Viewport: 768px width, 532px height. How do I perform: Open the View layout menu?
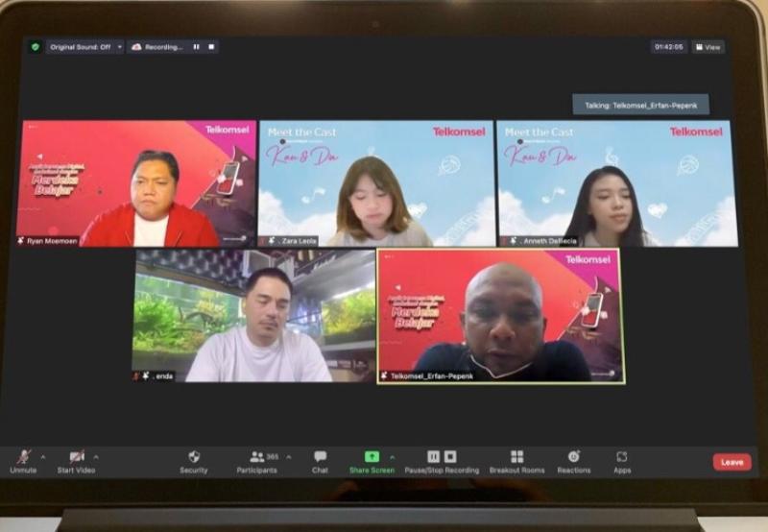click(708, 46)
